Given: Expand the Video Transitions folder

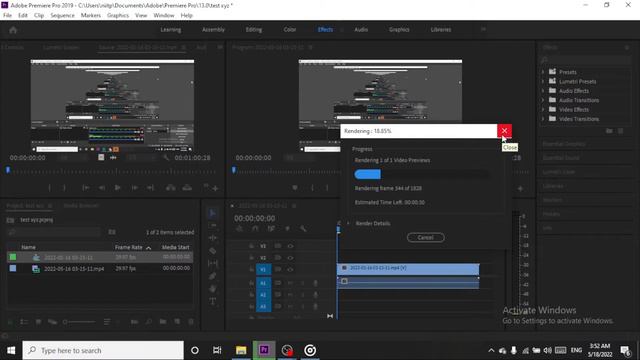Looking at the screenshot, I should pos(543,119).
